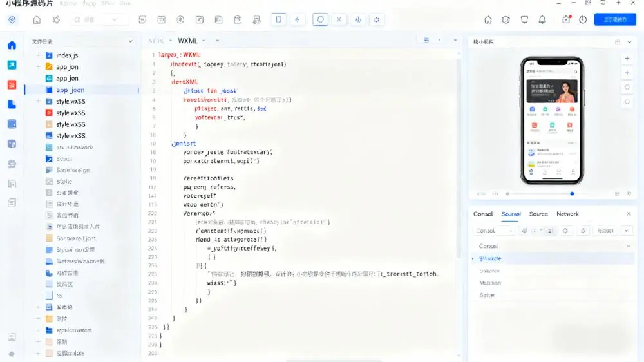Click the house icon left of blue button
The width and height of the screenshot is (644, 362).
tap(488, 20)
